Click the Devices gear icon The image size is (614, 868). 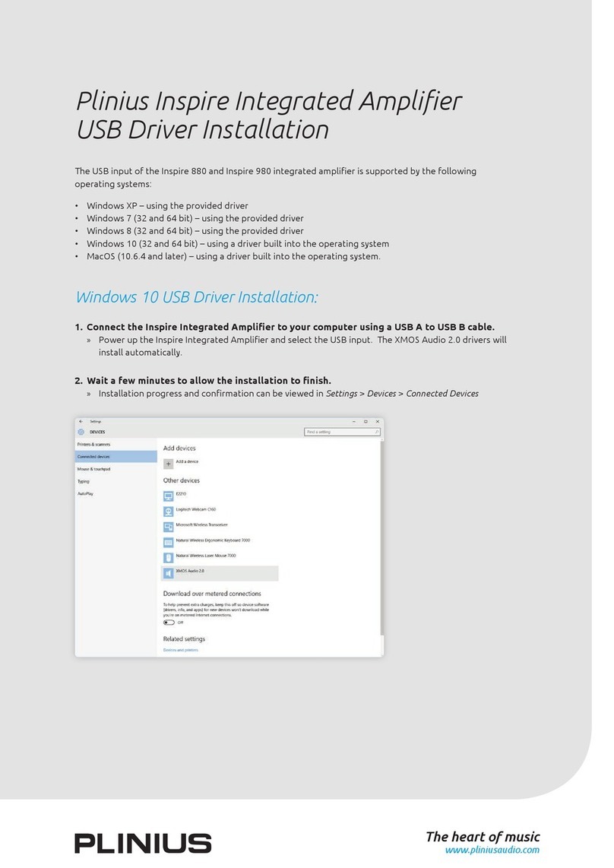(81, 432)
